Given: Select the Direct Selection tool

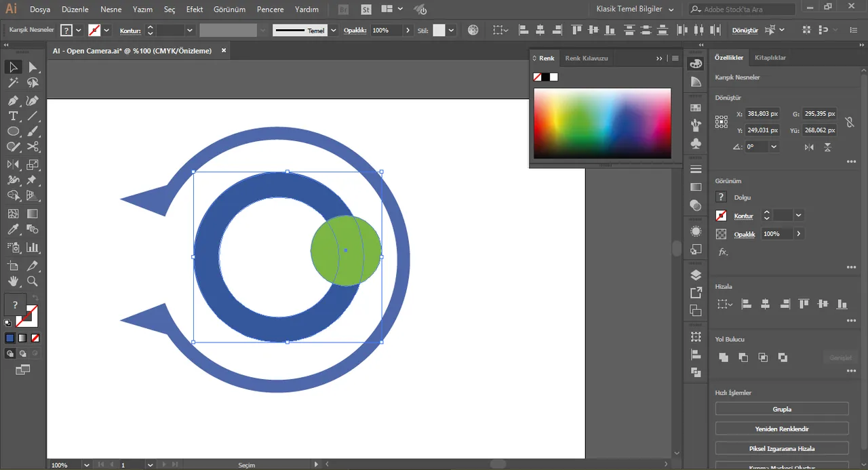Looking at the screenshot, I should pyautogui.click(x=33, y=67).
